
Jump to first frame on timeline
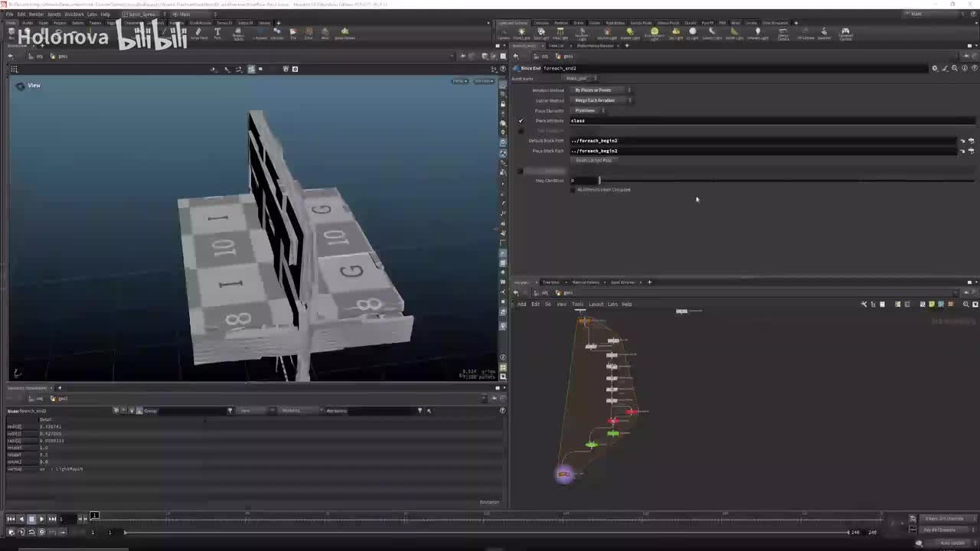11,519
